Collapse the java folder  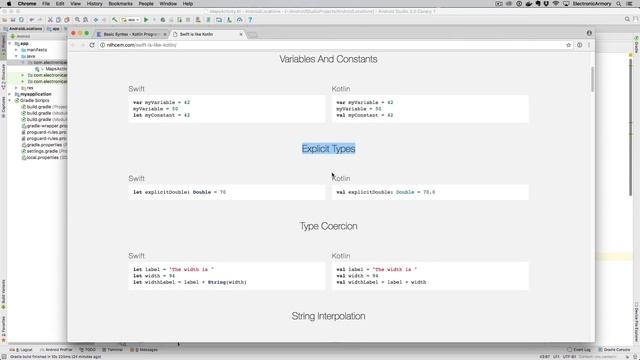pos(16,56)
